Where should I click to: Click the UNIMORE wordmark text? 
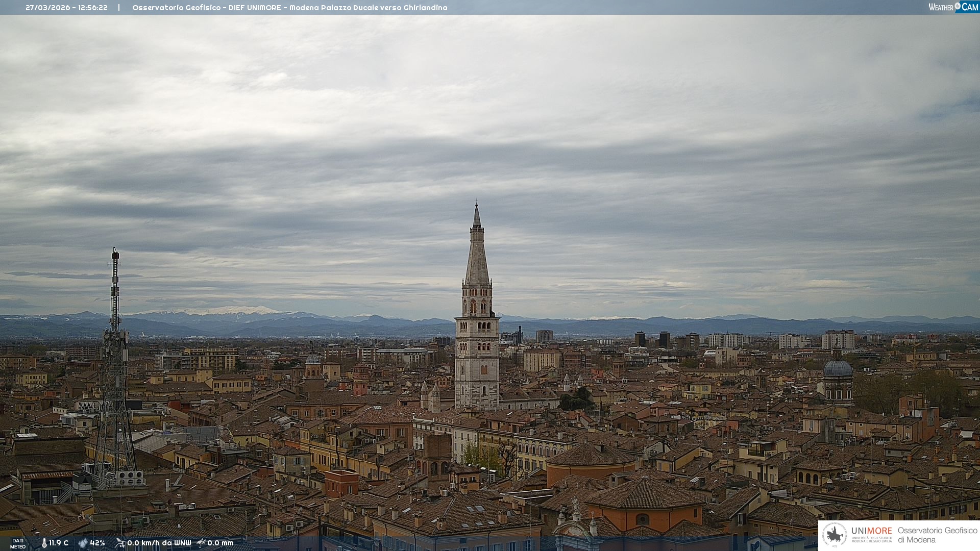(x=871, y=531)
